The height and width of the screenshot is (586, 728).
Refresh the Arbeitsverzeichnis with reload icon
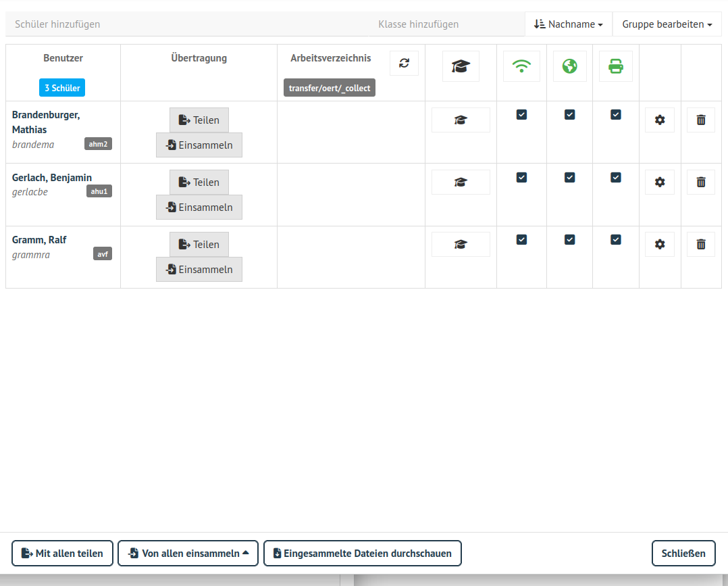pos(404,64)
